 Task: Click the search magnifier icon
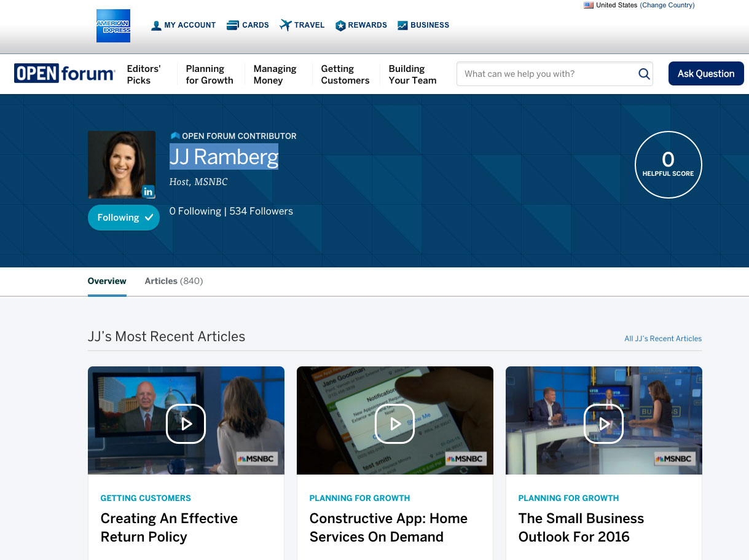click(644, 74)
